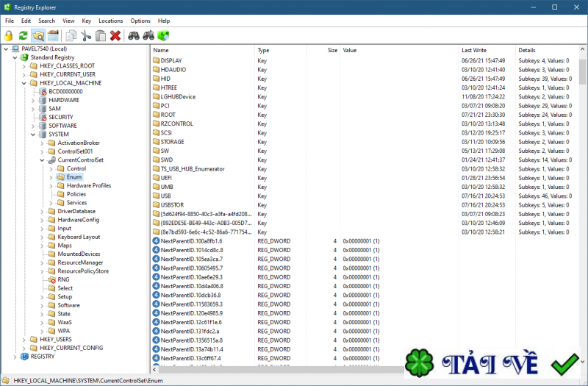Click the Registry Explorer title bar icon
This screenshot has width=588, height=386.
[x=7, y=7]
